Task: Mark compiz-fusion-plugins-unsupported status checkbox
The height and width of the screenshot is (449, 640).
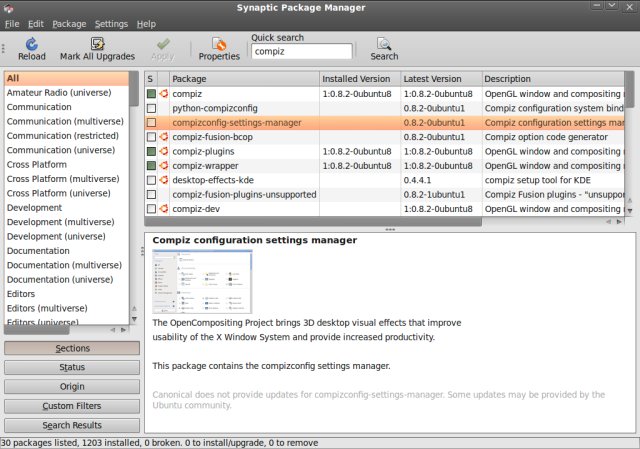Action: pyautogui.click(x=151, y=194)
